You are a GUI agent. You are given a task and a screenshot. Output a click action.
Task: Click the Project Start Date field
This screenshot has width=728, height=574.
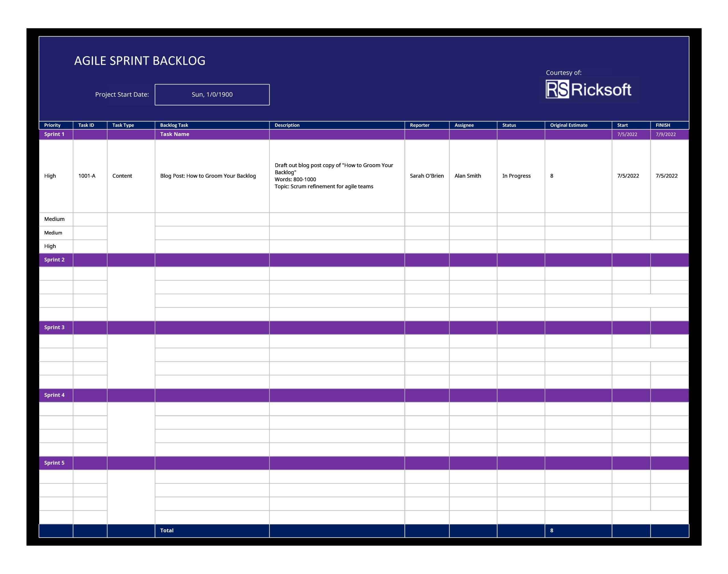click(212, 94)
